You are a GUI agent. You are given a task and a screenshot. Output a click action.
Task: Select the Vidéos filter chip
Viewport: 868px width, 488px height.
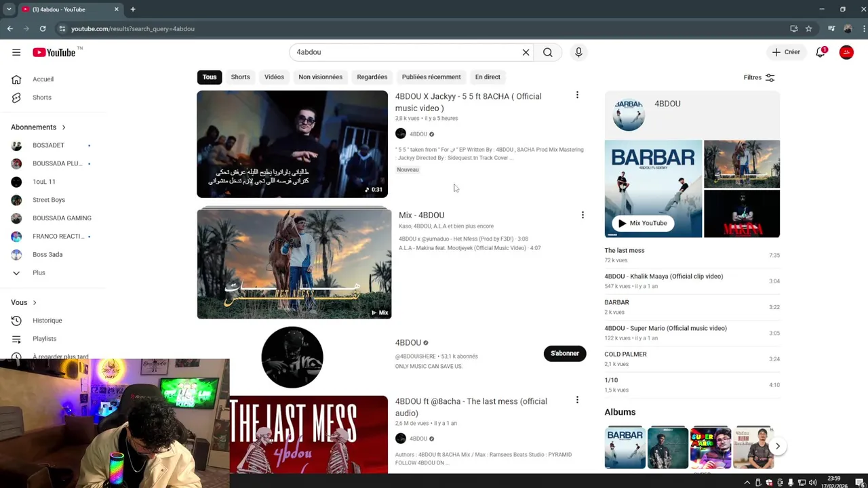click(274, 77)
